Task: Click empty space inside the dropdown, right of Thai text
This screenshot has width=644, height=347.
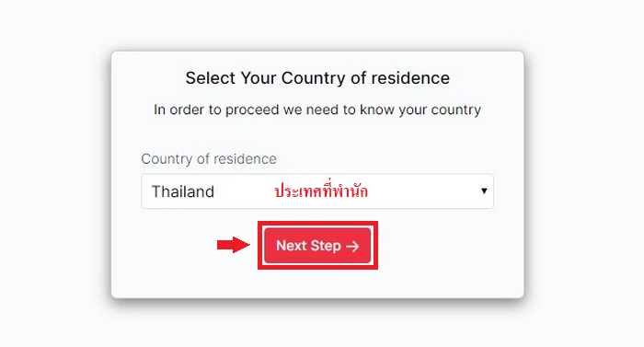Action: (423, 191)
